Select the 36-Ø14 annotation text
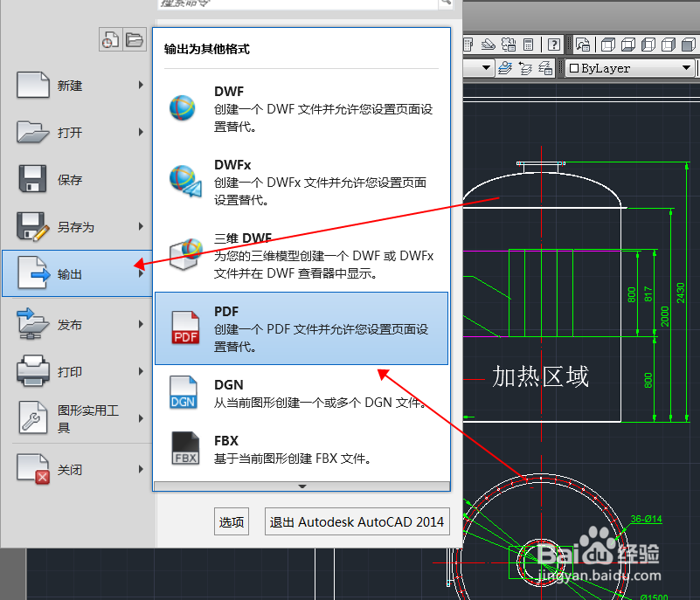Viewport: 700px width, 600px height. pos(646,519)
